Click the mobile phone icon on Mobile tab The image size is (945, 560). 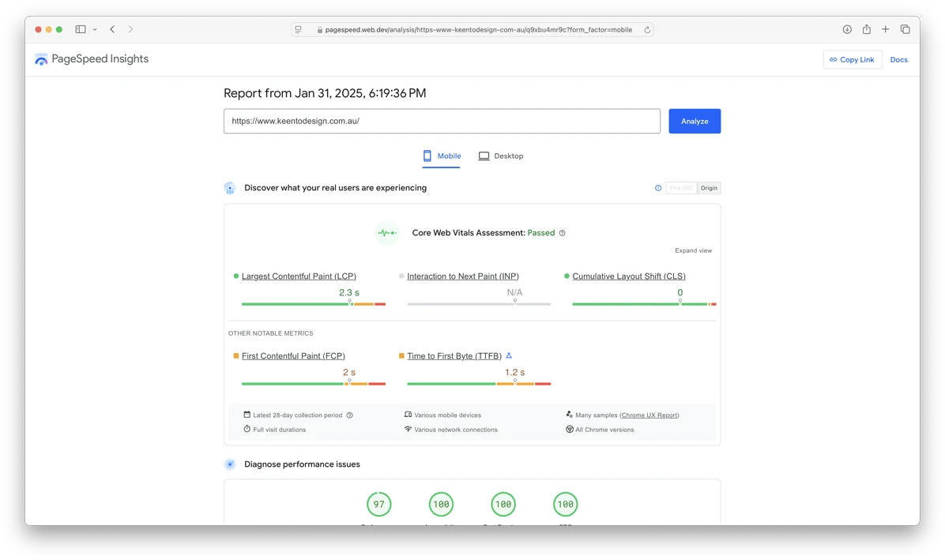point(427,156)
